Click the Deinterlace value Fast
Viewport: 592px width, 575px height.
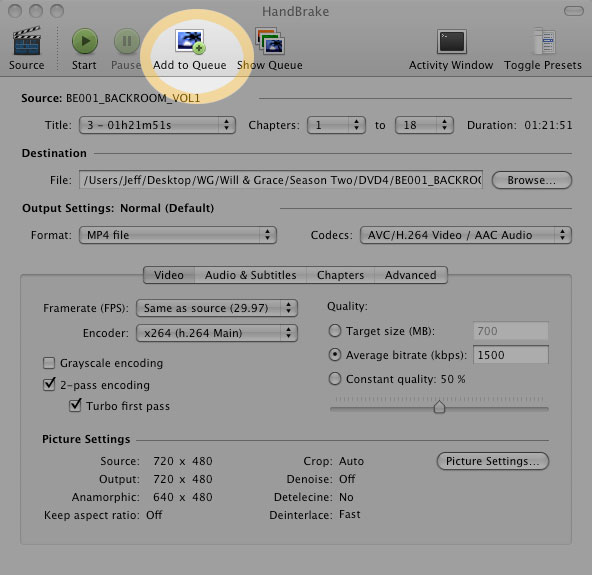pyautogui.click(x=350, y=515)
